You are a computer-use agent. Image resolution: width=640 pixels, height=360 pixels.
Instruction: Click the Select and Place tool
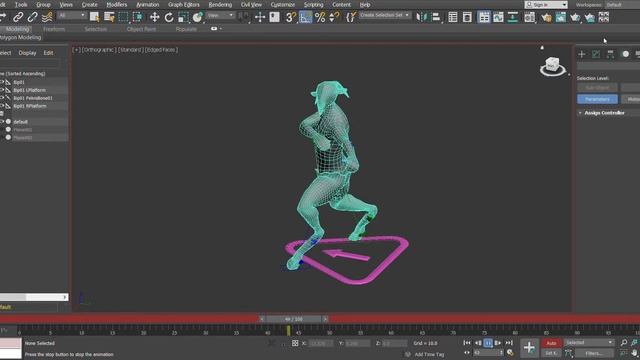click(x=198, y=17)
